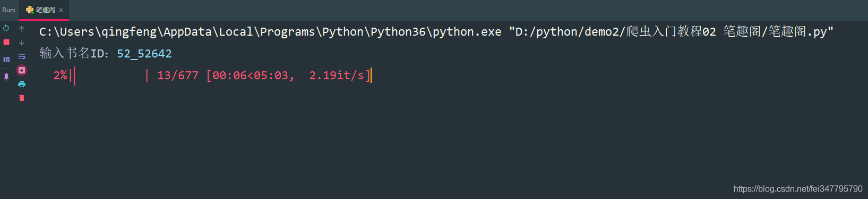
Task: Open the restore layout icon
Action: tap(6, 59)
